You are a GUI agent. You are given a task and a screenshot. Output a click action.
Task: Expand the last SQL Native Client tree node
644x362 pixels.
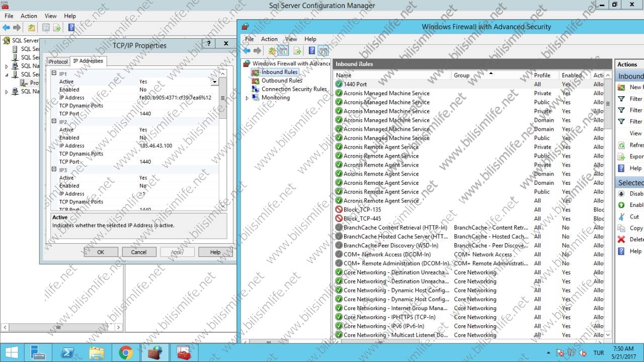7,92
